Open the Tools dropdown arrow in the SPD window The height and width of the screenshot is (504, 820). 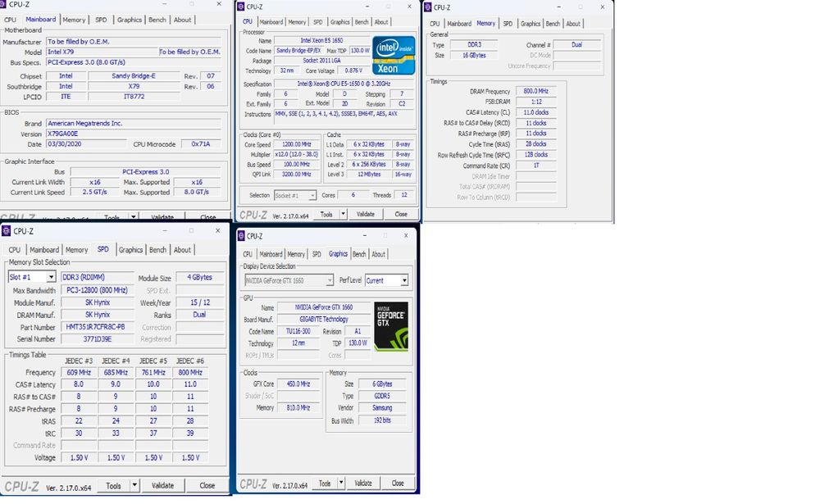click(134, 485)
